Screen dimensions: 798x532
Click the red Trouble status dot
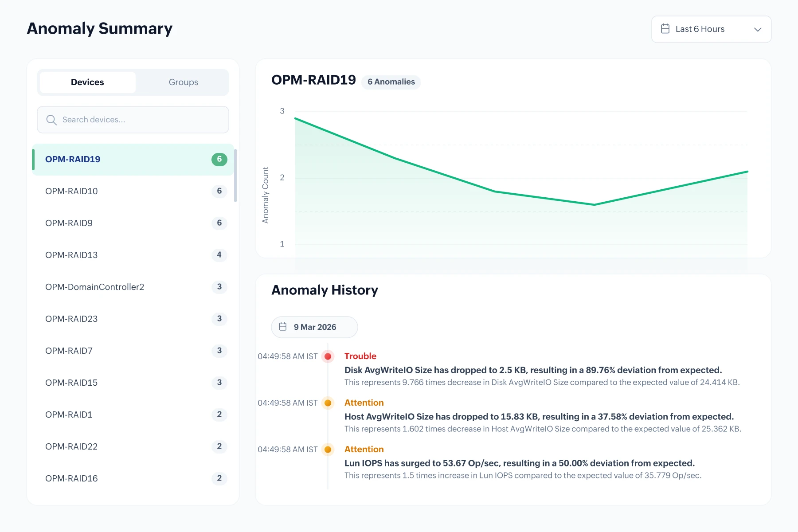[x=328, y=356]
